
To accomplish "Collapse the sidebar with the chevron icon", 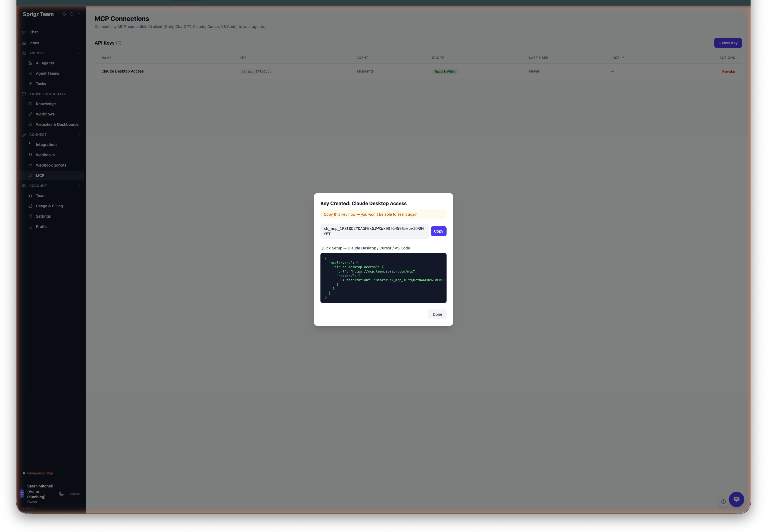I will (79, 14).
